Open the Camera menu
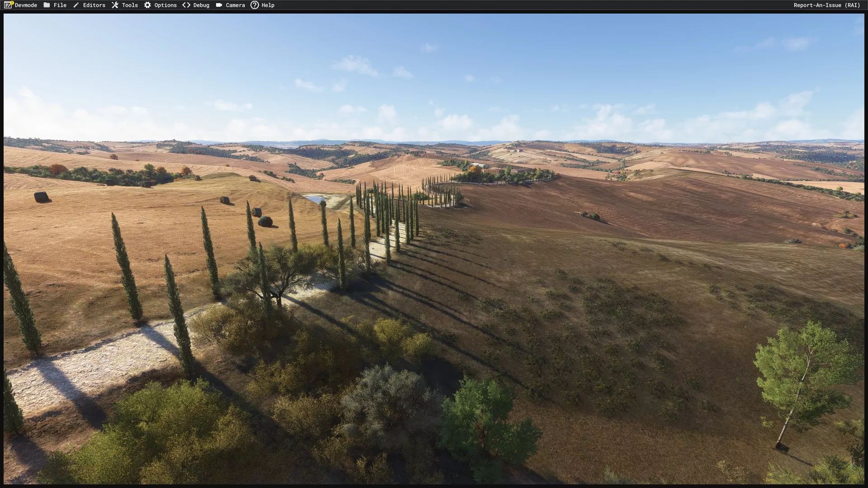Screen dimensions: 868x488 coord(235,5)
